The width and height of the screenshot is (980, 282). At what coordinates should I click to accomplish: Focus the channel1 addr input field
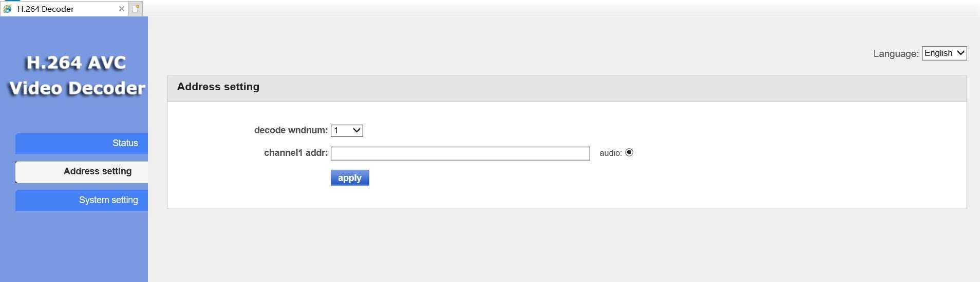[x=460, y=153]
